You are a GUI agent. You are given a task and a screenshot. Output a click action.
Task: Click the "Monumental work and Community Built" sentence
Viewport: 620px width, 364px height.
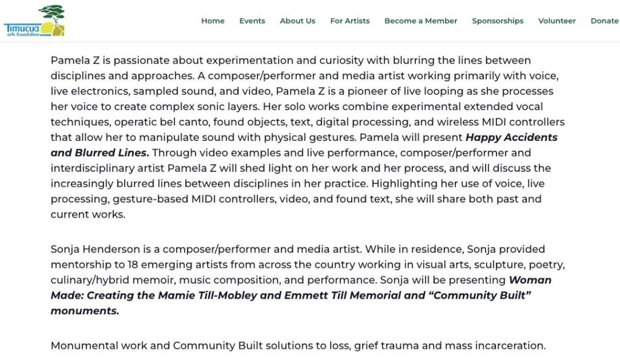[x=298, y=346]
